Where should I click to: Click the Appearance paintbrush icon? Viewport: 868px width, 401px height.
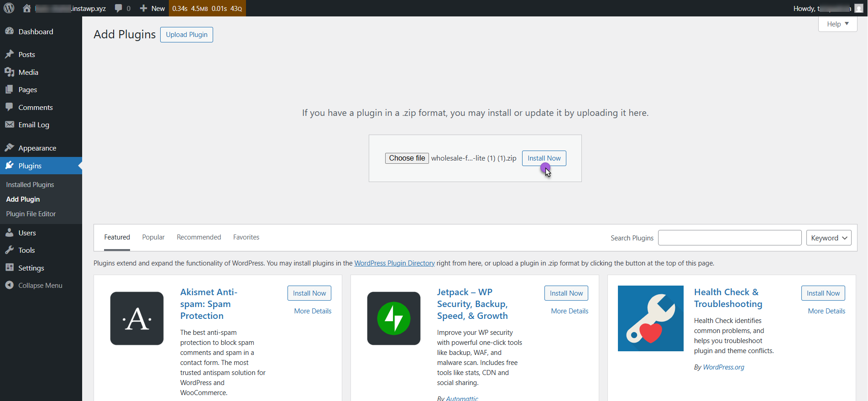(x=10, y=148)
